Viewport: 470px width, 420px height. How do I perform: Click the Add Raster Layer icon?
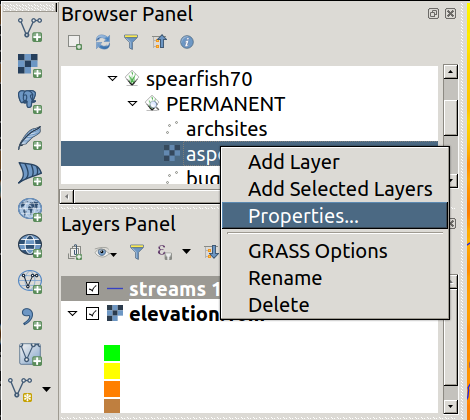point(30,66)
